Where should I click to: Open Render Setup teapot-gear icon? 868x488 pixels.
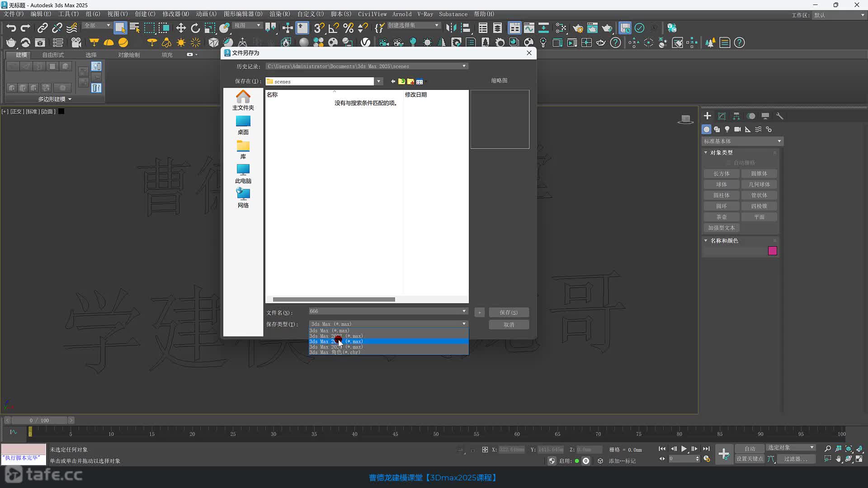click(578, 28)
